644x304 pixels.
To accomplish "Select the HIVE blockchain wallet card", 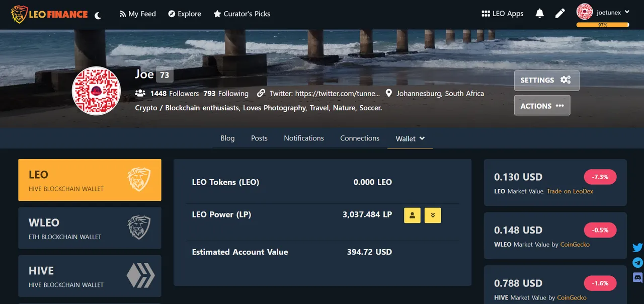I will click(90, 276).
